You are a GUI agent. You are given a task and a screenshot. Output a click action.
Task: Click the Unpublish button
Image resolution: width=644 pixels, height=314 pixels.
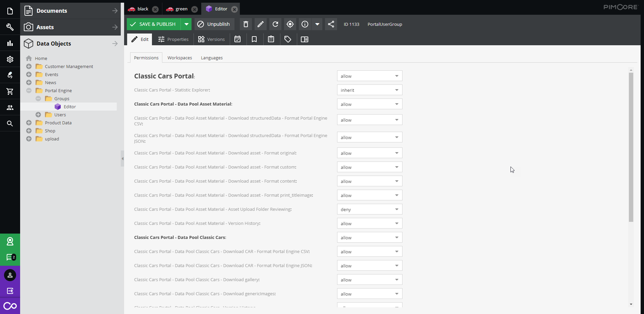click(x=214, y=24)
